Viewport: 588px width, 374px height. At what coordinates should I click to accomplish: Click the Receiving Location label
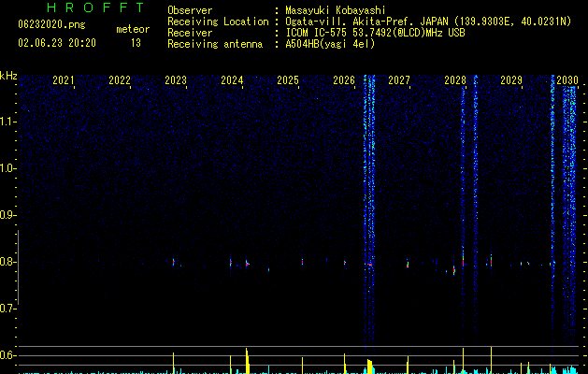(218, 22)
